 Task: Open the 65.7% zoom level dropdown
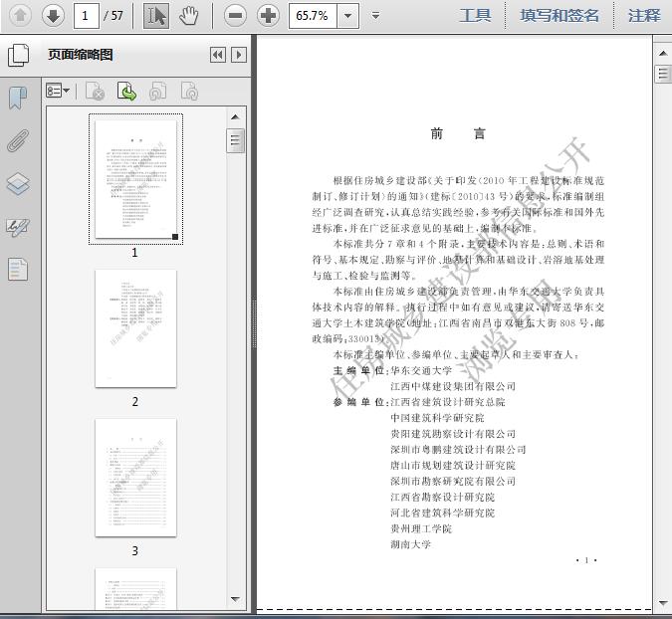coord(347,15)
